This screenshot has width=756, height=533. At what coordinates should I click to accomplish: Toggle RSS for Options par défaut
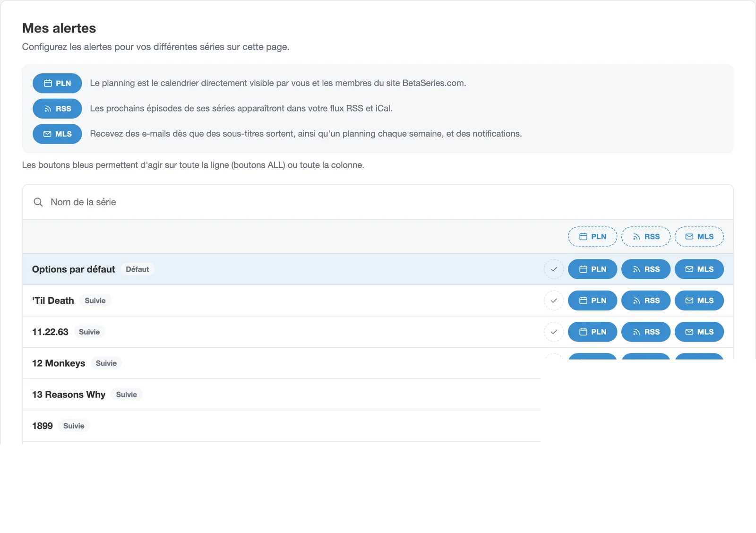(x=646, y=269)
